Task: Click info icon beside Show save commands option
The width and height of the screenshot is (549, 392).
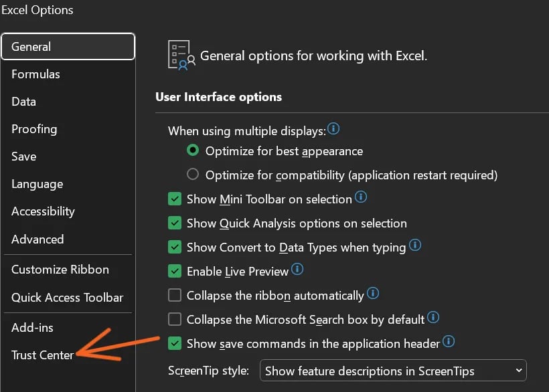Action: point(449,341)
